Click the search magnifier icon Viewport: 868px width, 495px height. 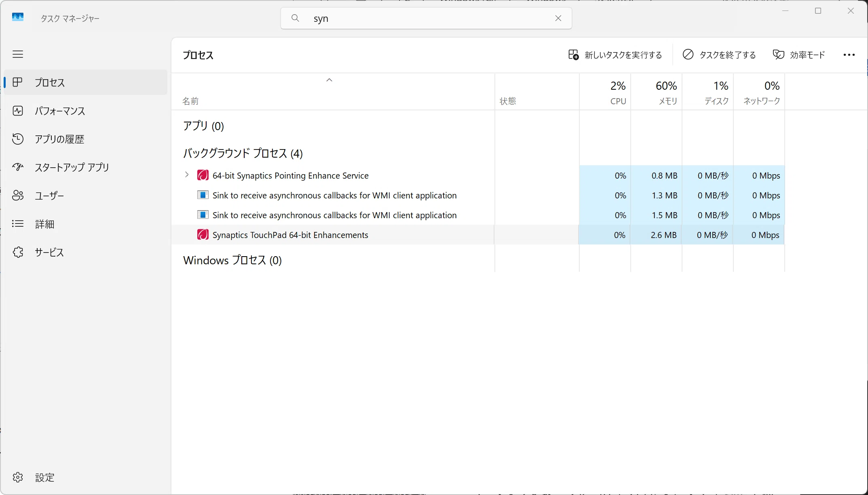(295, 18)
